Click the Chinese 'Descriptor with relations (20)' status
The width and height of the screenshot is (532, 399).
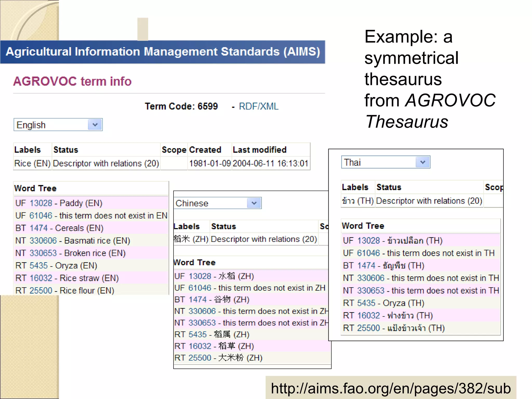(x=264, y=239)
